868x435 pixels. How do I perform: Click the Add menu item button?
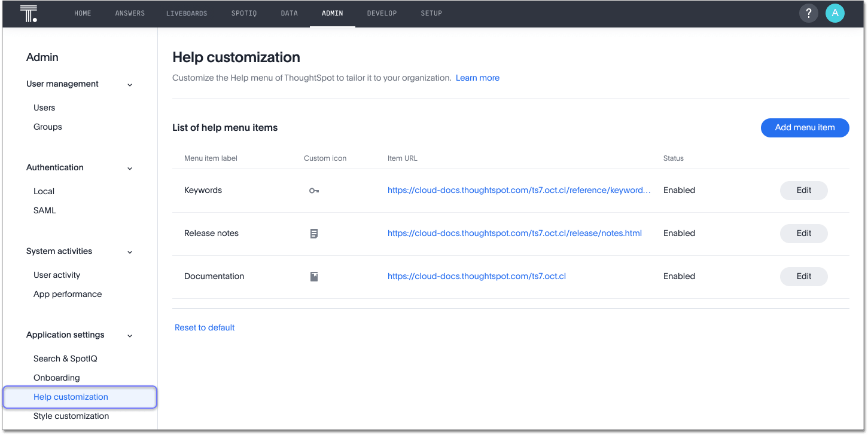click(x=805, y=127)
